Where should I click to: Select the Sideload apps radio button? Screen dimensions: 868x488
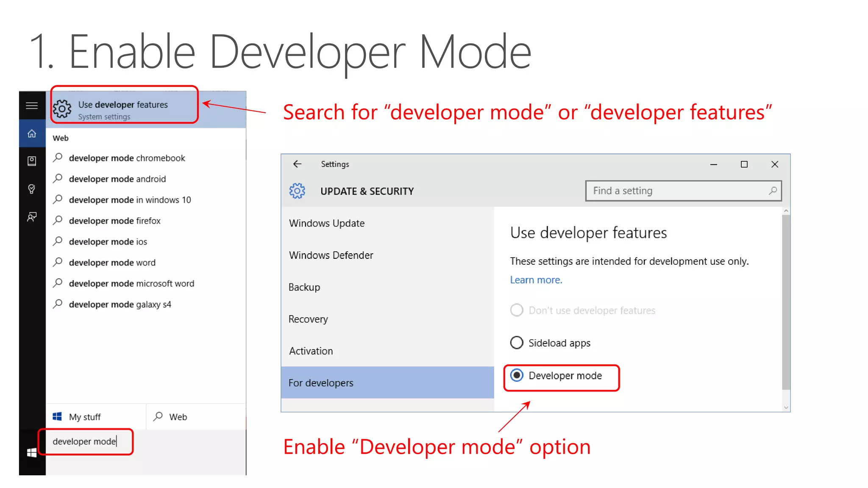[x=517, y=343]
